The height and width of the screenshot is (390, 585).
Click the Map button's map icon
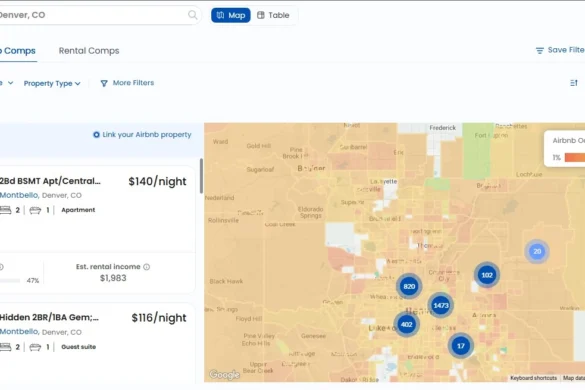(220, 15)
